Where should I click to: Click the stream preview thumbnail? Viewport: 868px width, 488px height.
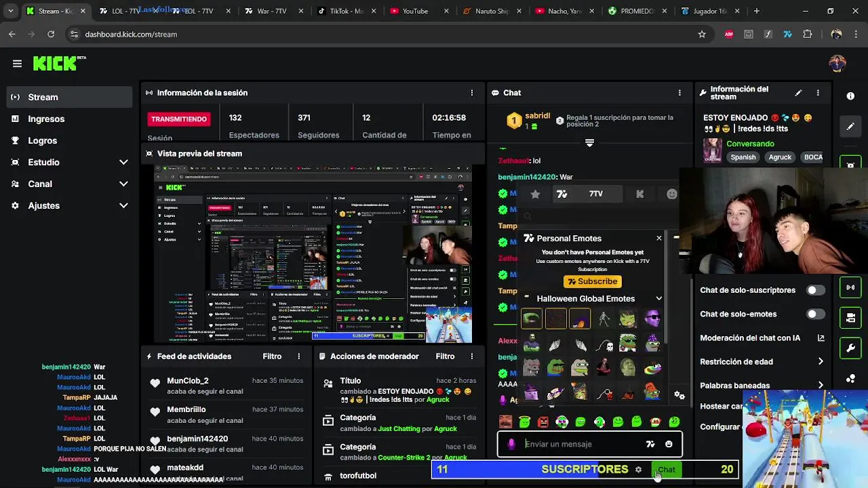[x=313, y=254]
